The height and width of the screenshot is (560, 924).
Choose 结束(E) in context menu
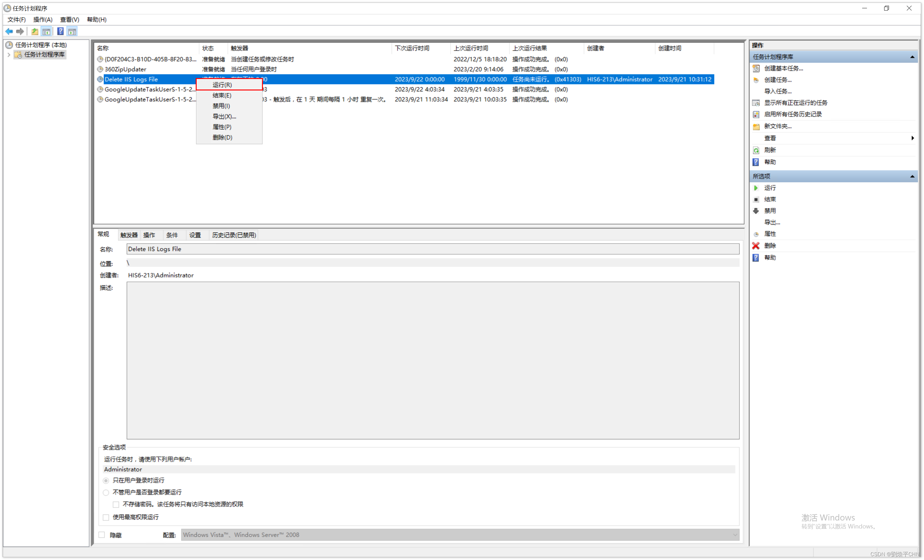229,96
